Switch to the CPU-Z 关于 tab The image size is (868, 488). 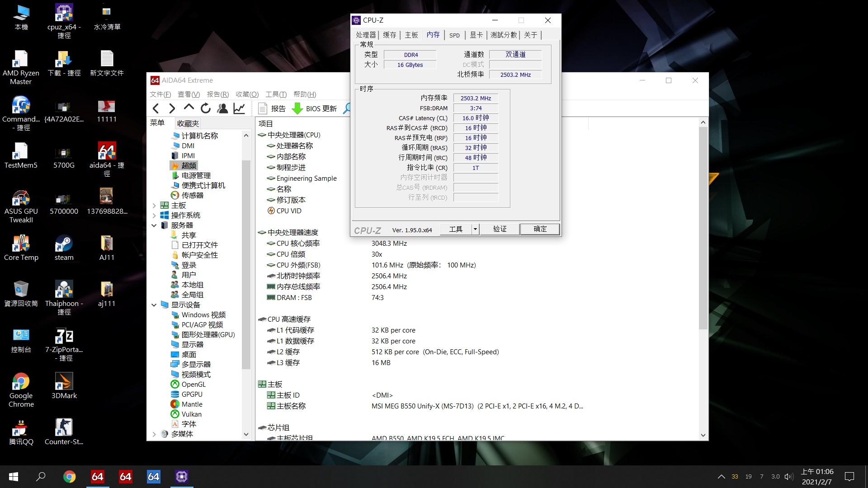(531, 35)
